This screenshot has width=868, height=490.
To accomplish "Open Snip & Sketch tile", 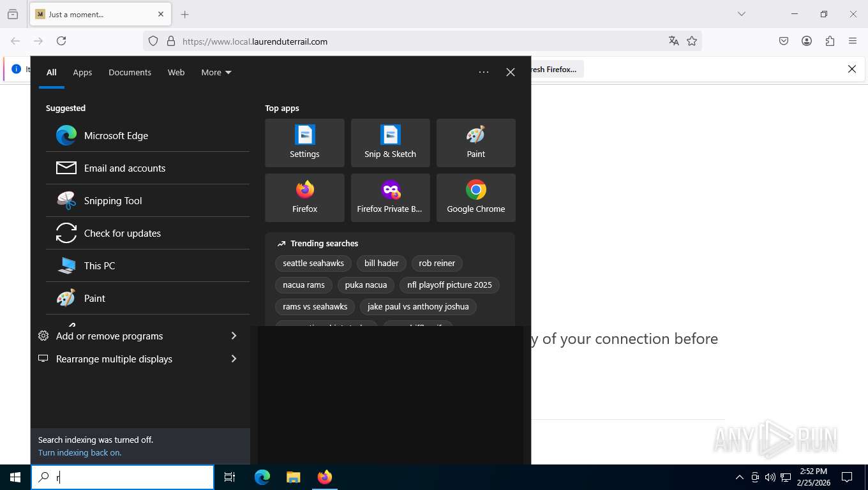I will tap(390, 143).
